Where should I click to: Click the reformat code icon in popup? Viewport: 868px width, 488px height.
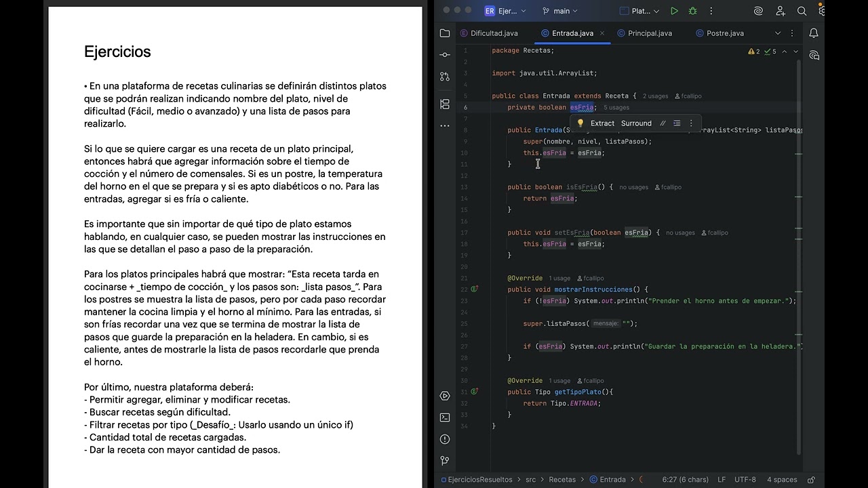(677, 123)
